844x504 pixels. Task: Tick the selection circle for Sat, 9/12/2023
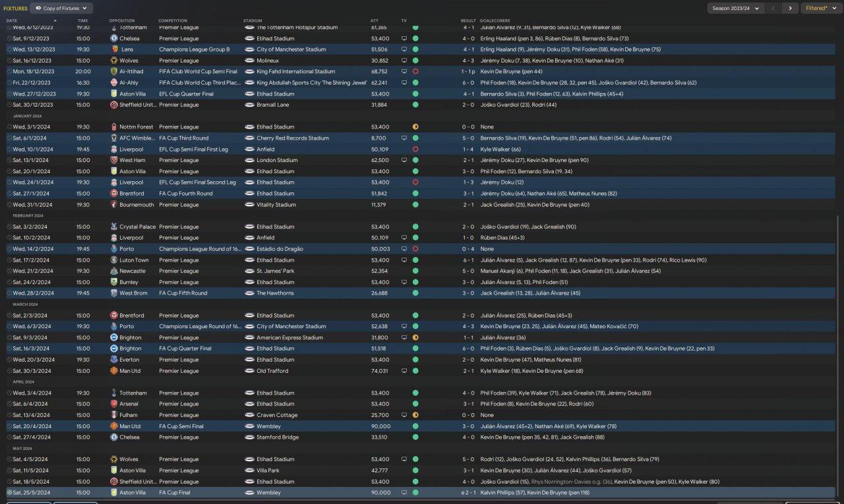coord(9,39)
